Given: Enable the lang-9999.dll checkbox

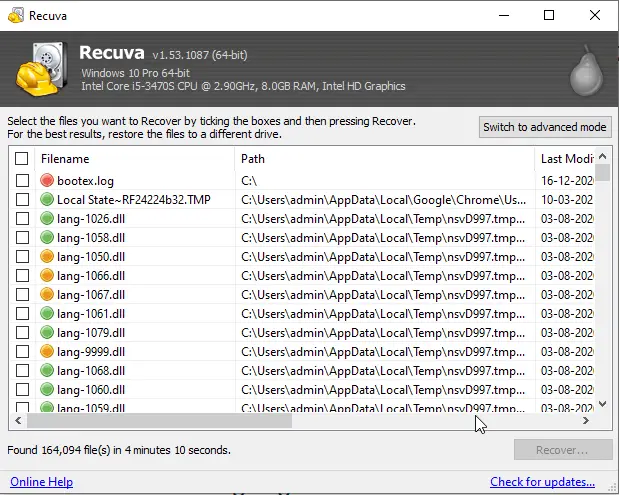Looking at the screenshot, I should 23,352.
